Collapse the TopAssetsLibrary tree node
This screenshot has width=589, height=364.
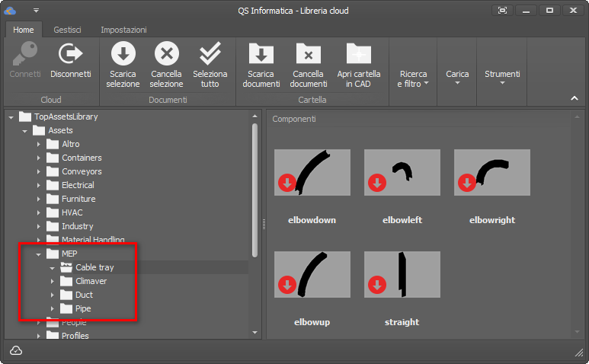point(11,117)
